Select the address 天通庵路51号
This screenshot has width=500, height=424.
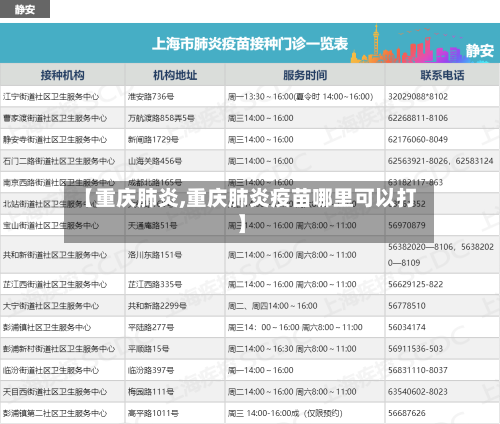(x=153, y=226)
